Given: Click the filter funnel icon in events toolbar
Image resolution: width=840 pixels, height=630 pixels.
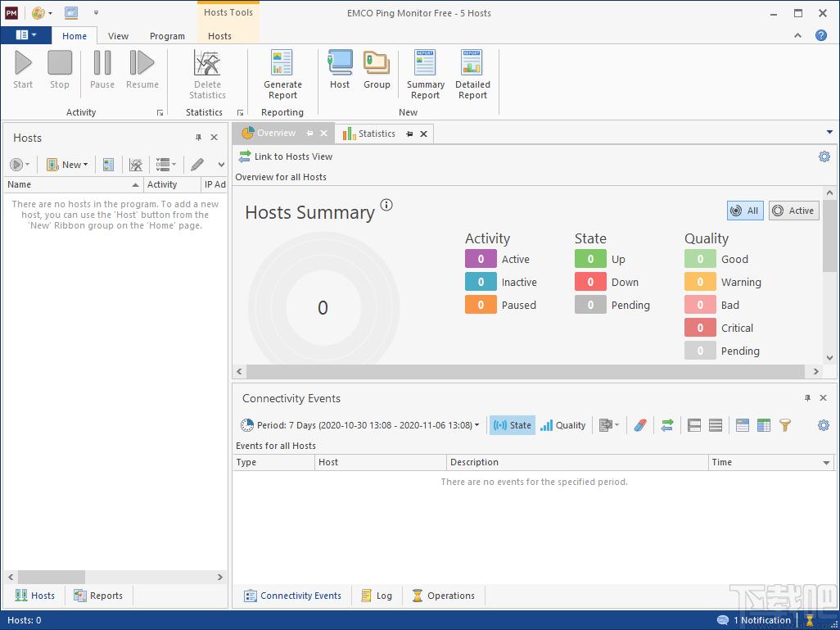Looking at the screenshot, I should 785,425.
